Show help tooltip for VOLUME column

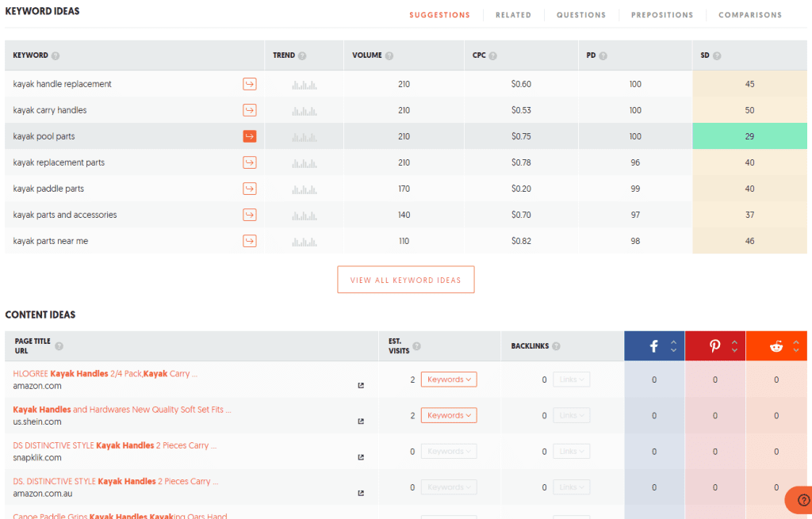pos(389,56)
